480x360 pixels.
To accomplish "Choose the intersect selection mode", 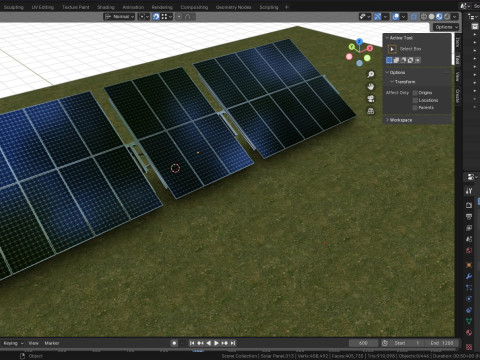I will pyautogui.click(x=417, y=60).
